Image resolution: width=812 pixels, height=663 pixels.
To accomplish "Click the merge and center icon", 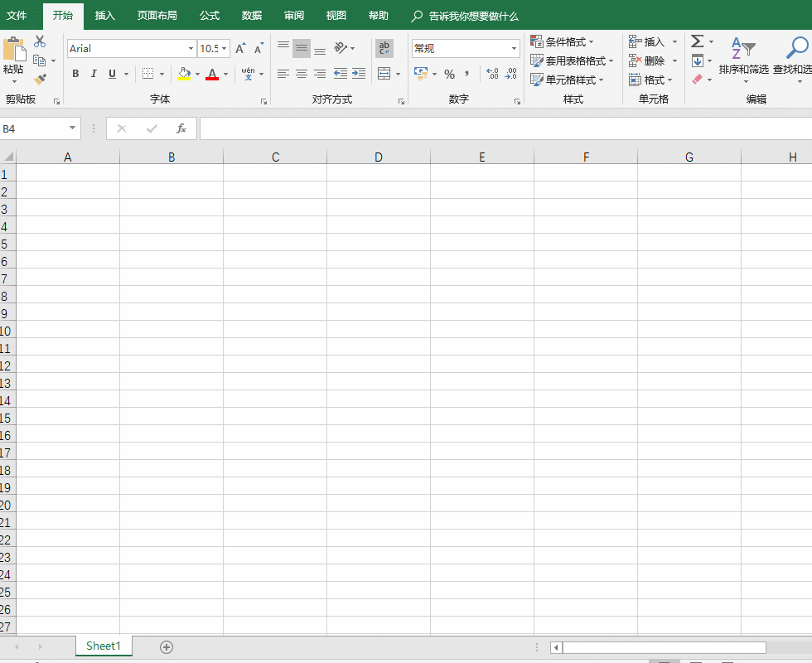I will (x=384, y=74).
